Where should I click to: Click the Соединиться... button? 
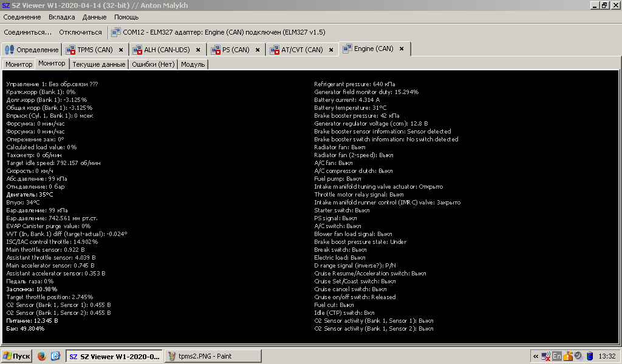point(27,32)
